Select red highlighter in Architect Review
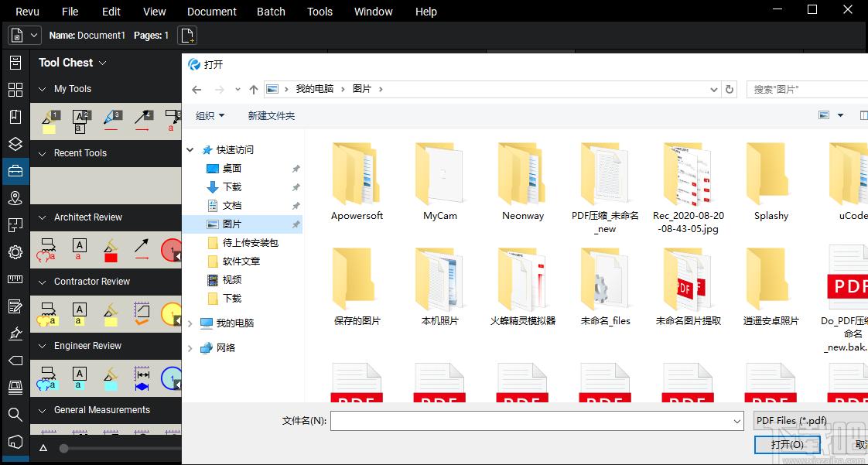This screenshot has width=868, height=465. (111, 250)
